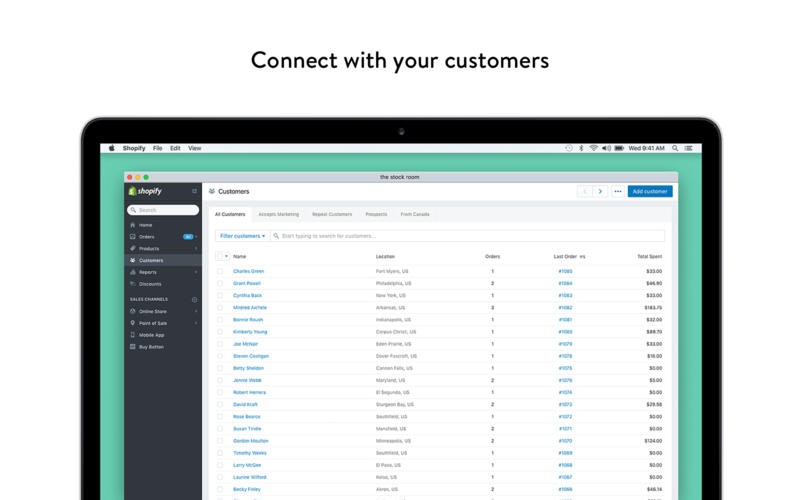This screenshot has width=800, height=500.
Task: Open last order link in Charles Green row
Action: 565,271
